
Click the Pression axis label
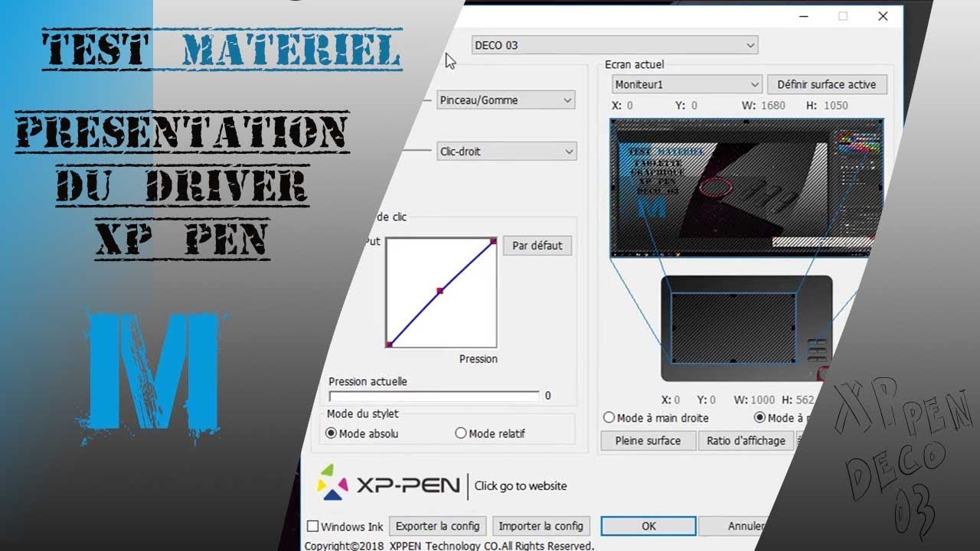click(479, 359)
